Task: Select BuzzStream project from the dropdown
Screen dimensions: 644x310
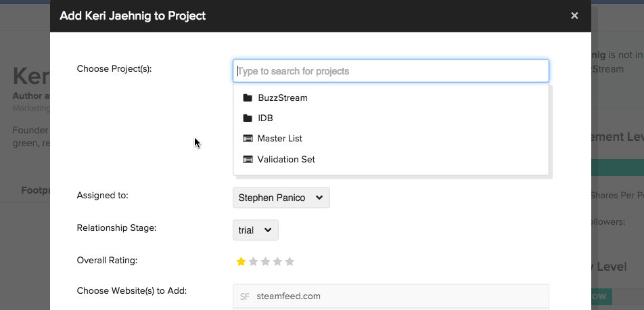Action: click(x=390, y=98)
